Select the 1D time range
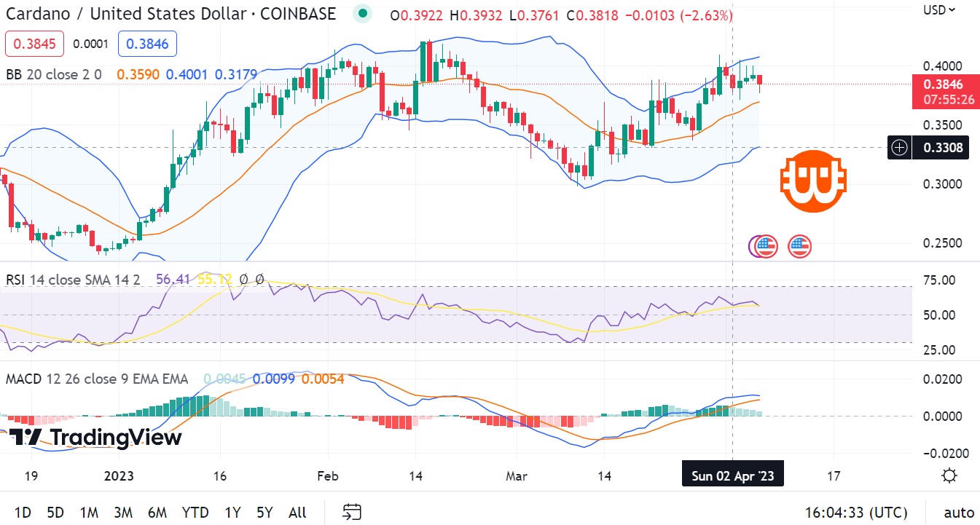 [x=23, y=512]
